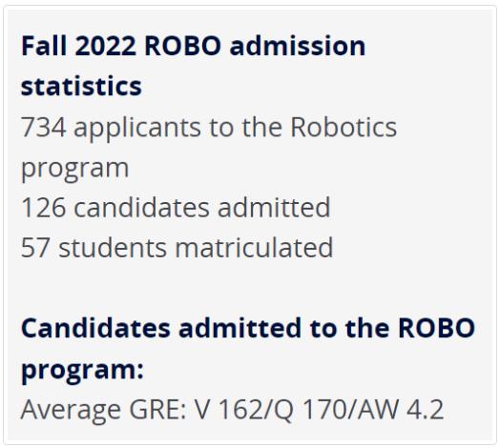This screenshot has height=448, width=500.
Task: Click the year '2022' in the heading
Action: 106,46
